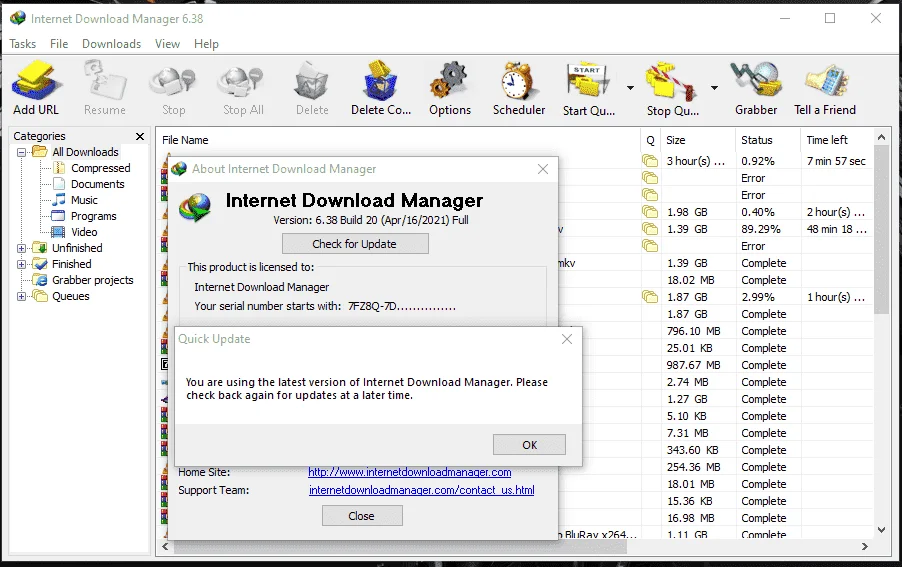The width and height of the screenshot is (902, 567).
Task: Open the Start Queue dropdown arrow
Action: [x=630, y=88]
